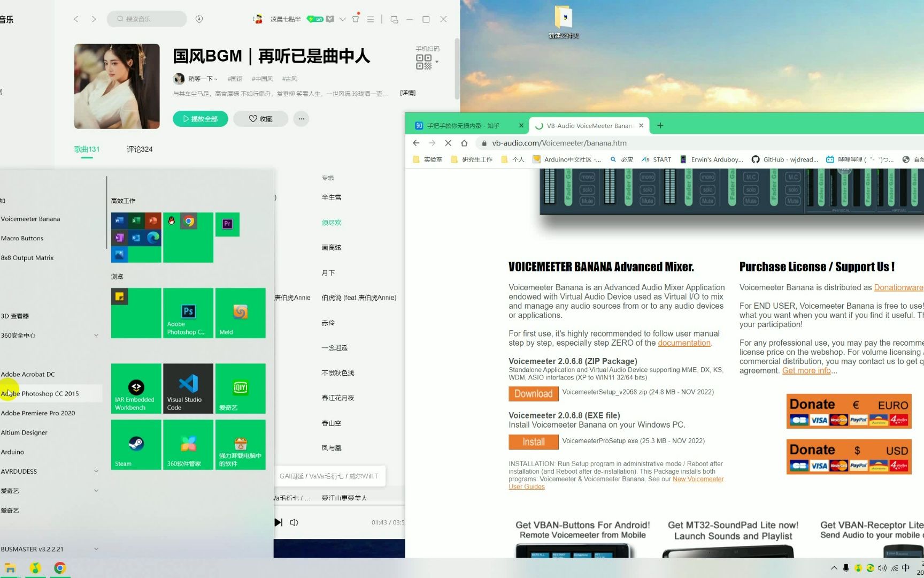Switch to the 评论324 tab
Viewport: 924px width, 578px height.
tap(140, 149)
